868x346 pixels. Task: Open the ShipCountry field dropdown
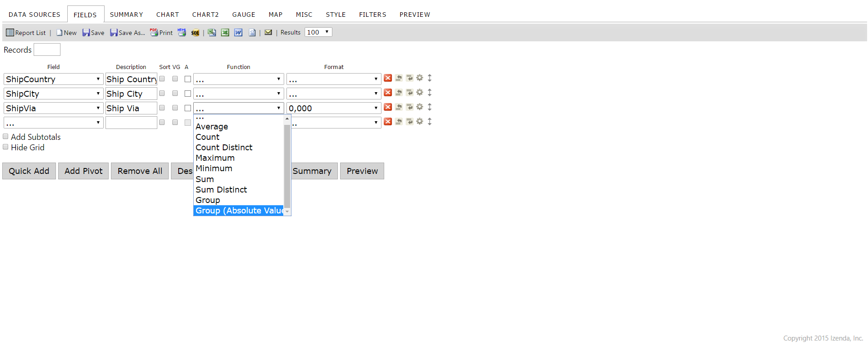pos(54,79)
